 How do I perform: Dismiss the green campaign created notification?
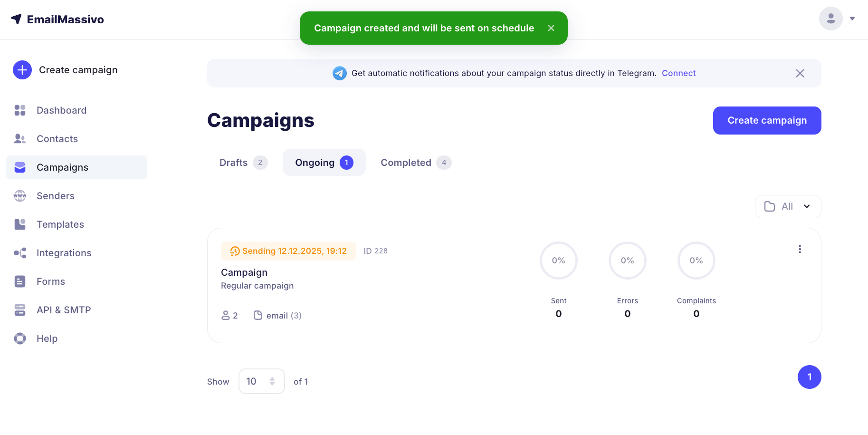point(551,28)
